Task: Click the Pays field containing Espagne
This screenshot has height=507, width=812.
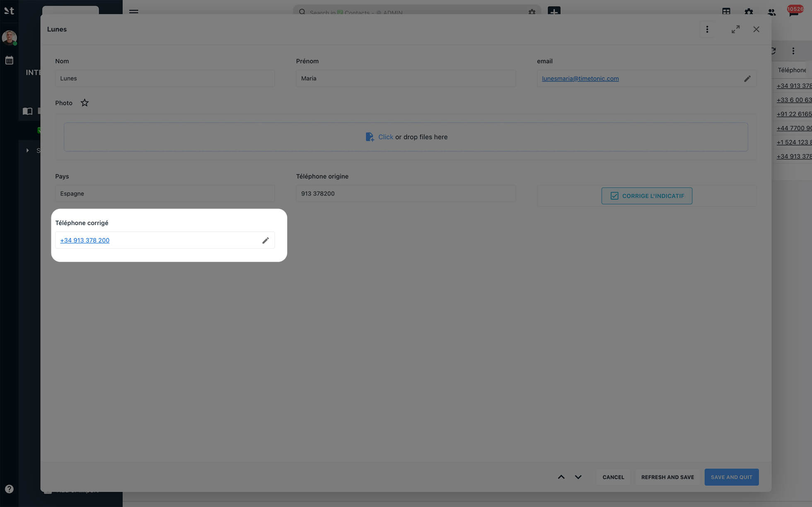Action: click(164, 194)
